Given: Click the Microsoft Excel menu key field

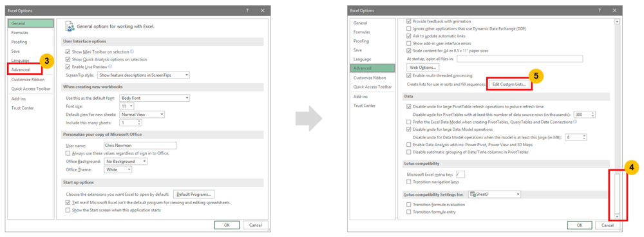Looking at the screenshot, I should (460, 174).
